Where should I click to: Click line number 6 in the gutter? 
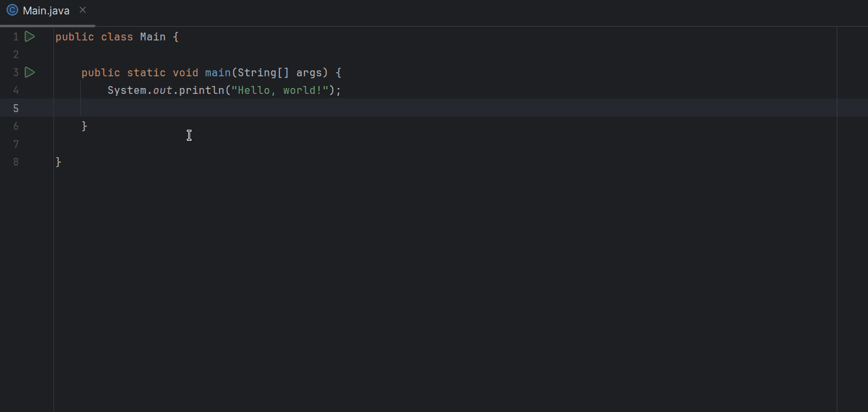coord(16,126)
